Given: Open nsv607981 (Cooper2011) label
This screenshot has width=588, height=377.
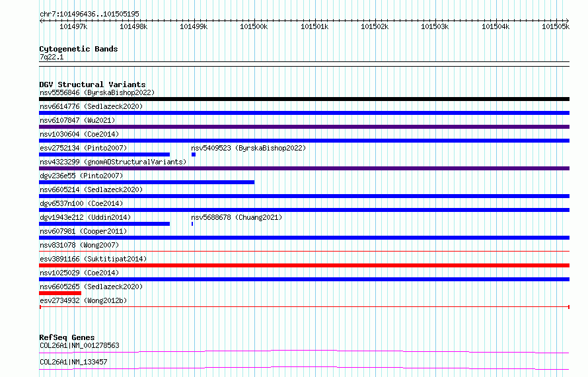Looking at the screenshot, I should (83, 231).
